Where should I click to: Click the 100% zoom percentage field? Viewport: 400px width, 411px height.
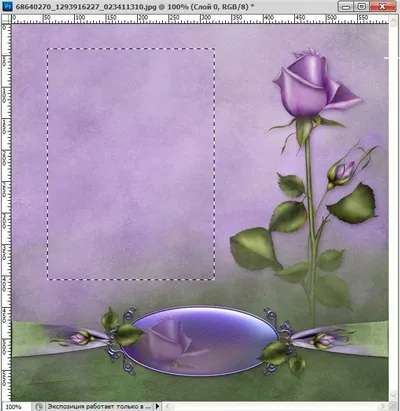(15, 407)
